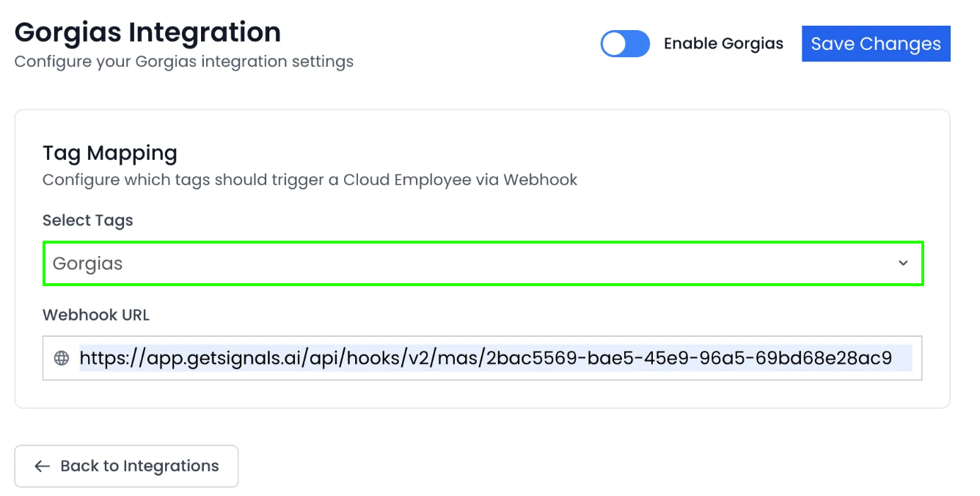Viewport: 980px width, 496px height.
Task: Click the "Enable Gorgias" label text
Action: click(723, 44)
